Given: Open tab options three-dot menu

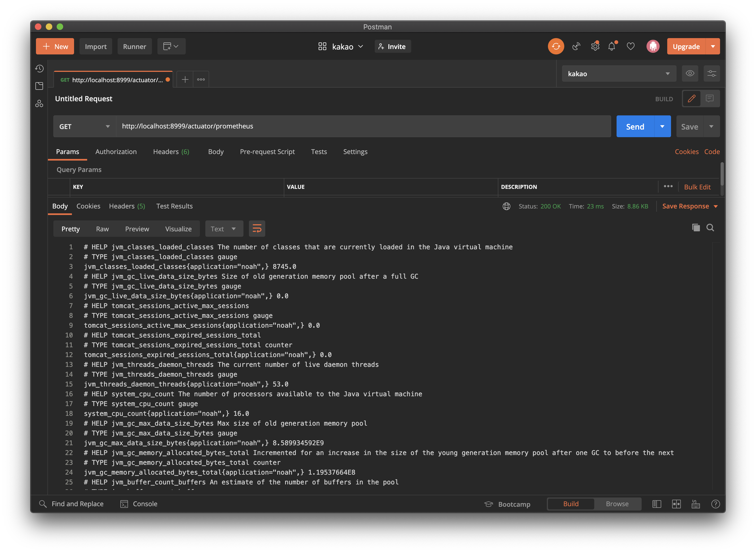Looking at the screenshot, I should 201,79.
